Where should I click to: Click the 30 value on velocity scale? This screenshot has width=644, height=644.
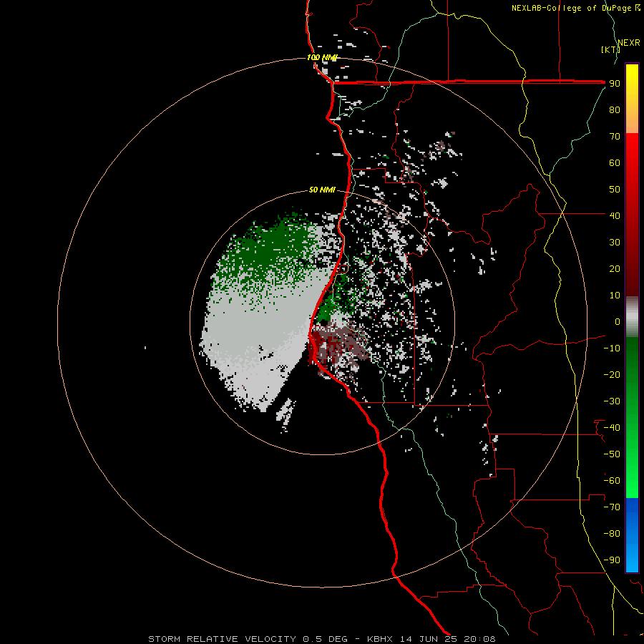click(615, 243)
